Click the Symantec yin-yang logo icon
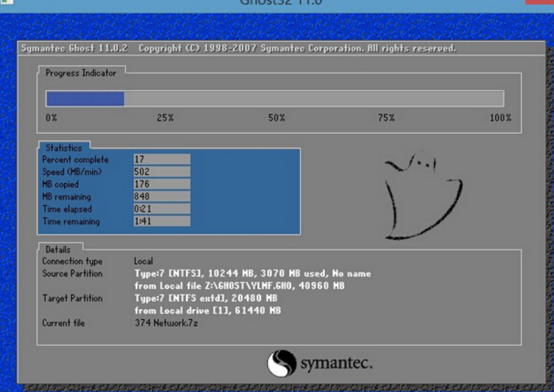 point(282,364)
